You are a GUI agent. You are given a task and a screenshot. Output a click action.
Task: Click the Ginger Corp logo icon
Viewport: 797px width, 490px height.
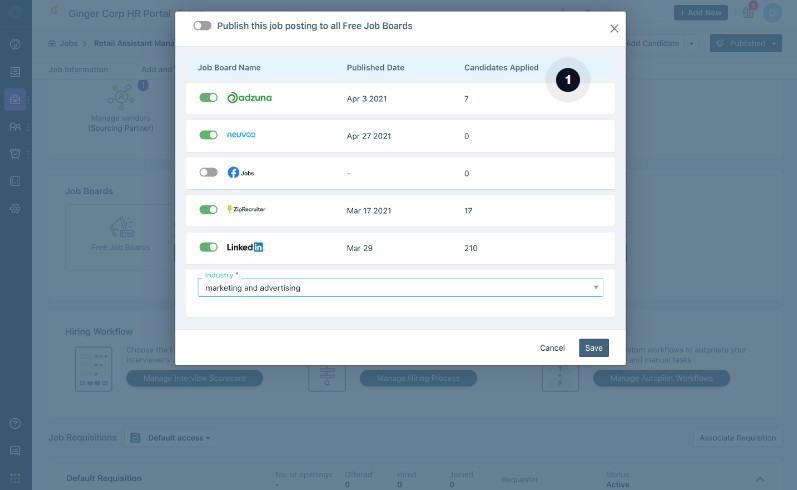click(53, 11)
